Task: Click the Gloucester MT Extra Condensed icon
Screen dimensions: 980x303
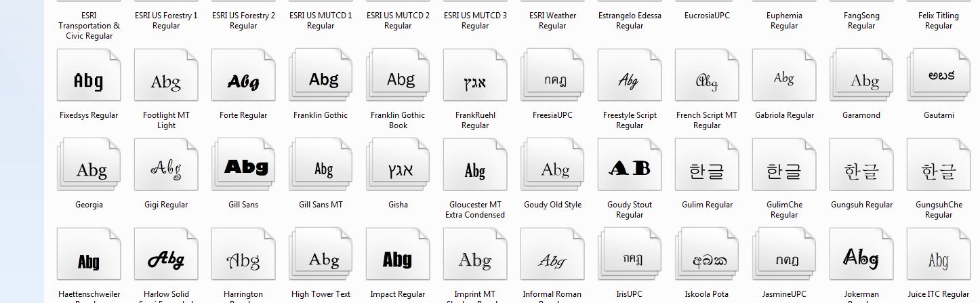Action: tap(475, 165)
